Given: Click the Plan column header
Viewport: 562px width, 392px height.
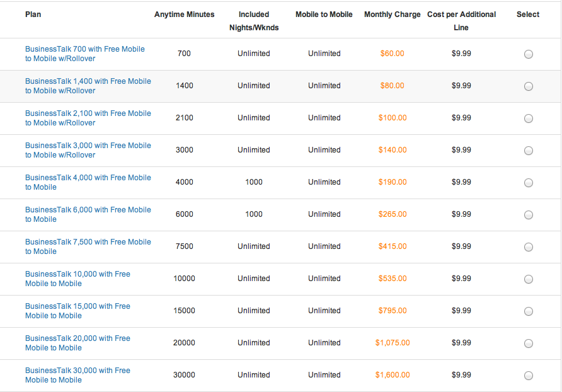Looking at the screenshot, I should pyautogui.click(x=33, y=14).
